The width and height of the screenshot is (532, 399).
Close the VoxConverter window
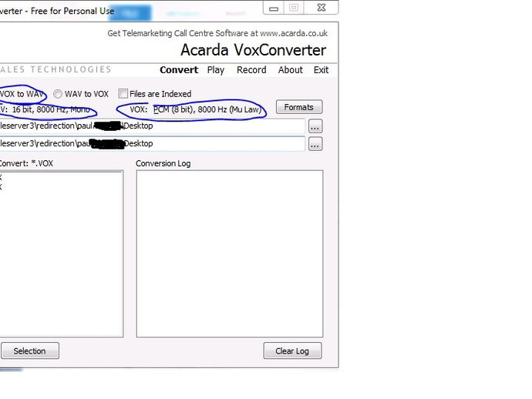[x=322, y=8]
